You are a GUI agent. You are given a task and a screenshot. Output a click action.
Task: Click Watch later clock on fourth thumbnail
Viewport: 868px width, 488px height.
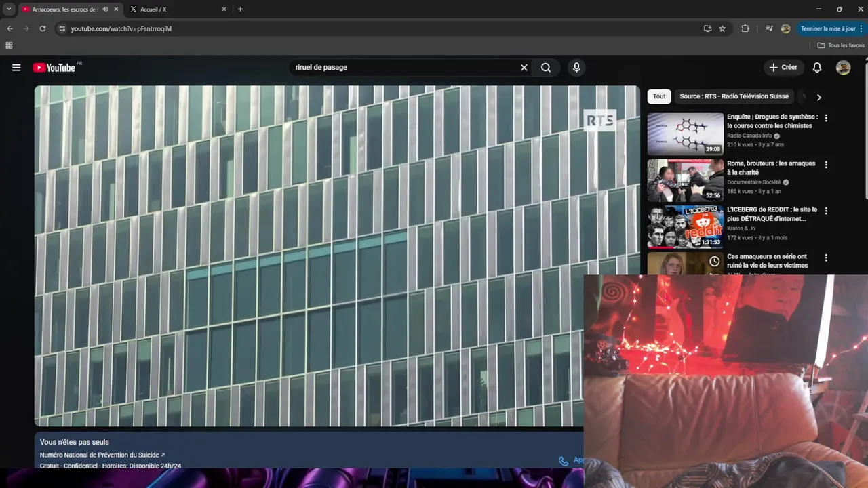pos(714,261)
